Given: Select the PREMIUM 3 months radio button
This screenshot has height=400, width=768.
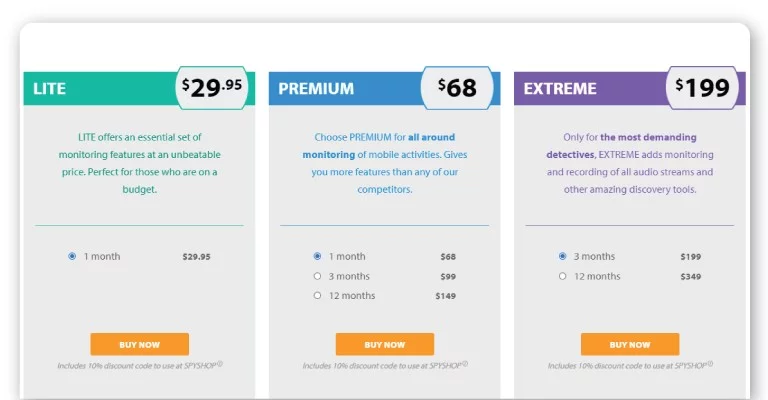Looking at the screenshot, I should pos(317,276).
